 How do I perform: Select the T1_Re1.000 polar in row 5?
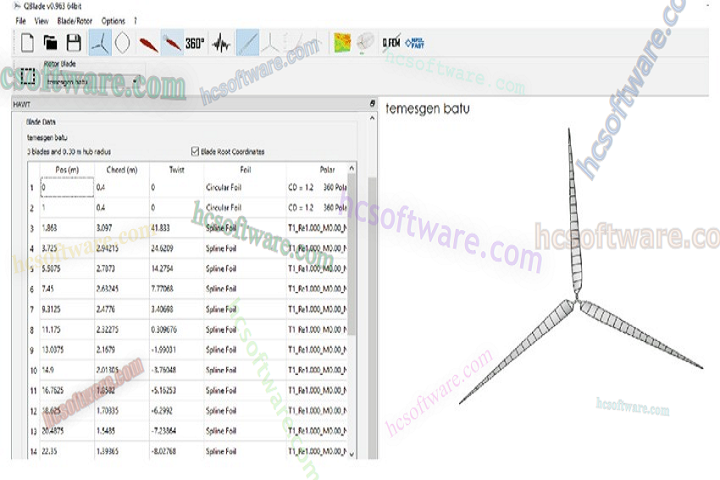(x=317, y=268)
